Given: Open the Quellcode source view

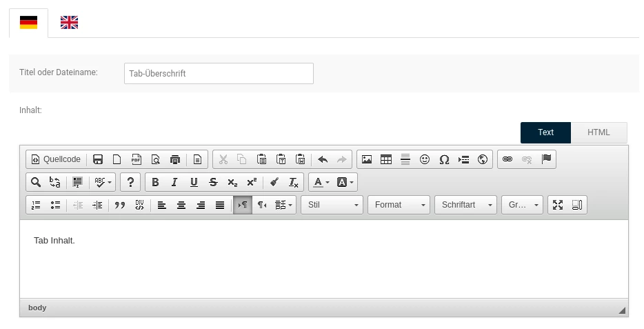Looking at the screenshot, I should tap(56, 159).
